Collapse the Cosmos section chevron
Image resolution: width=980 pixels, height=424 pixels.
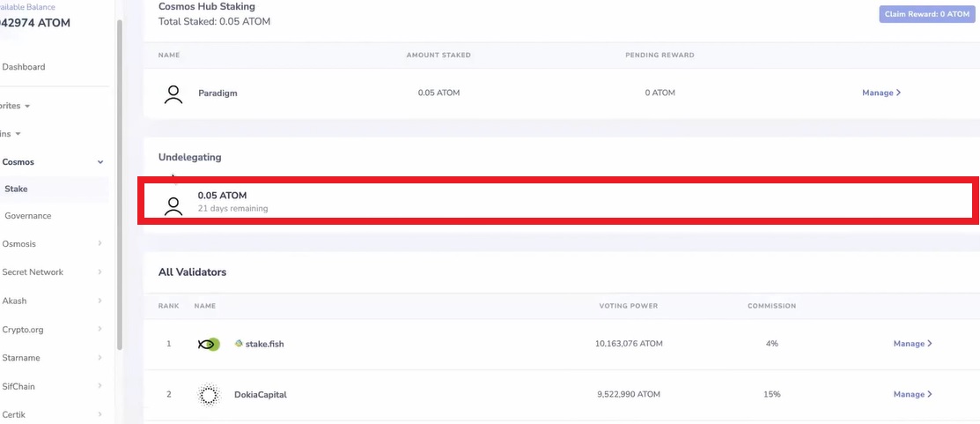click(x=100, y=162)
